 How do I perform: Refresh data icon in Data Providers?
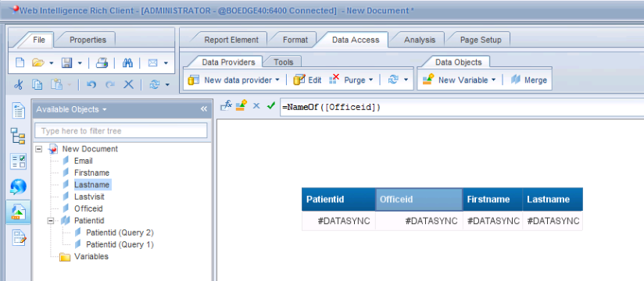[393, 80]
